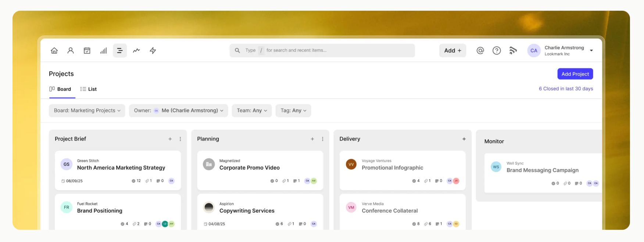
Task: Click the search input field
Action: tap(322, 50)
